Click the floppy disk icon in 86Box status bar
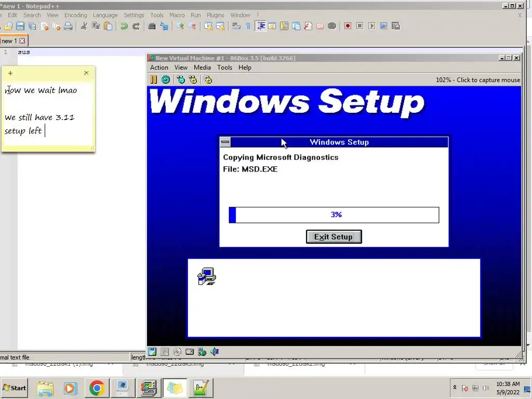The image size is (532, 399). click(x=152, y=352)
